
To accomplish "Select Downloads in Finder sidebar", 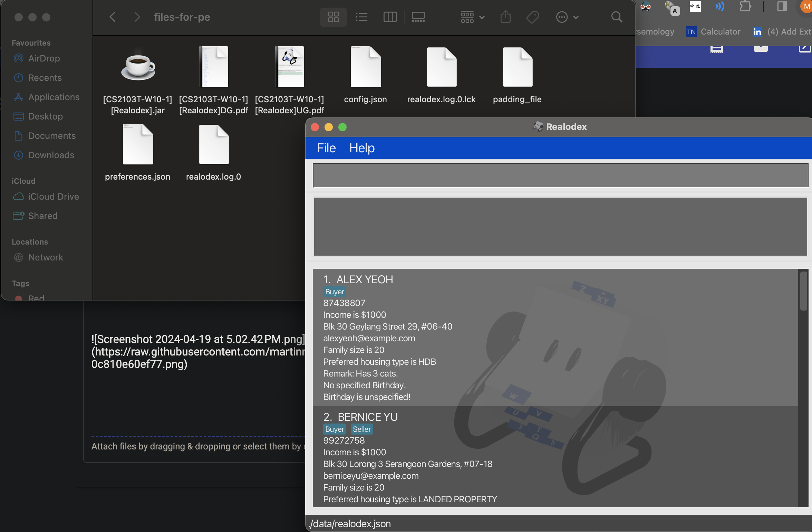I will 51,155.
